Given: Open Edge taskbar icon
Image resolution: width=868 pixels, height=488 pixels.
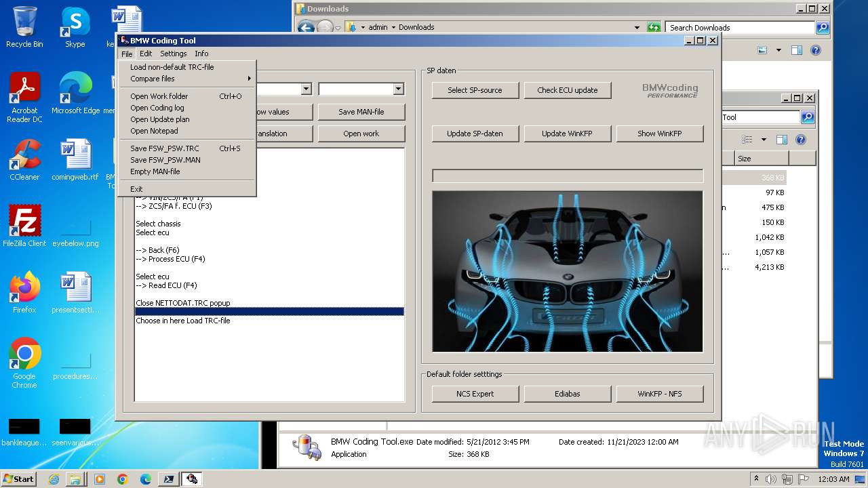Looking at the screenshot, I should (x=146, y=479).
